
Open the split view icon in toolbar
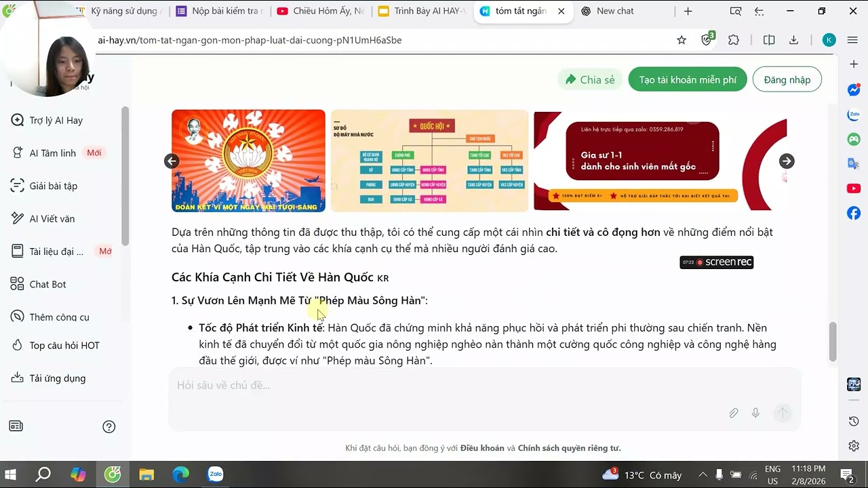pyautogui.click(x=768, y=40)
